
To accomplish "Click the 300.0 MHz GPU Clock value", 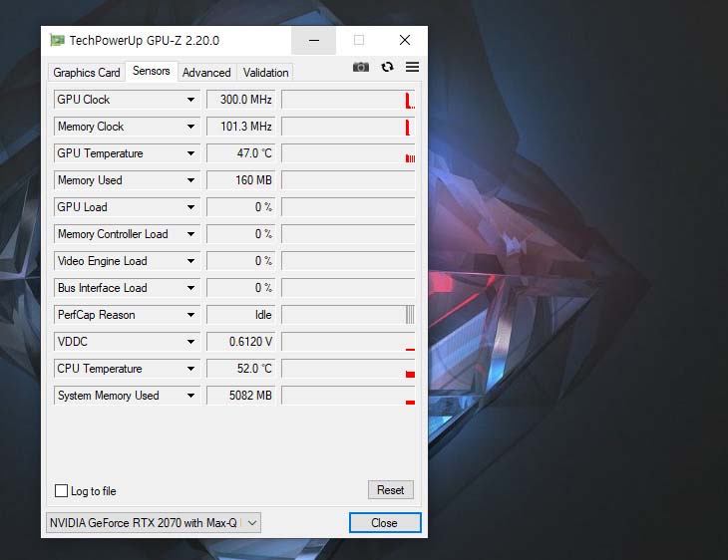I will tap(241, 100).
